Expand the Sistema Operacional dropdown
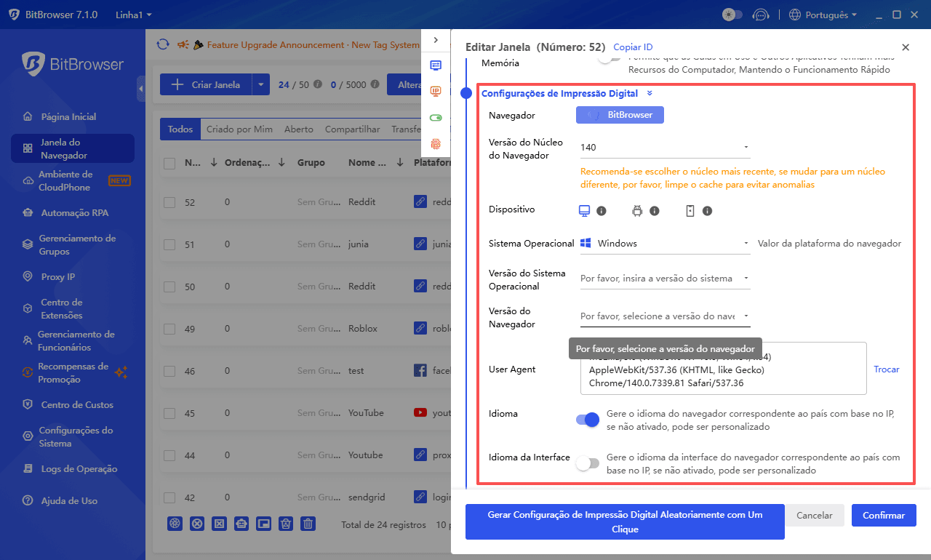Image resolution: width=931 pixels, height=560 pixels. pyautogui.click(x=664, y=243)
